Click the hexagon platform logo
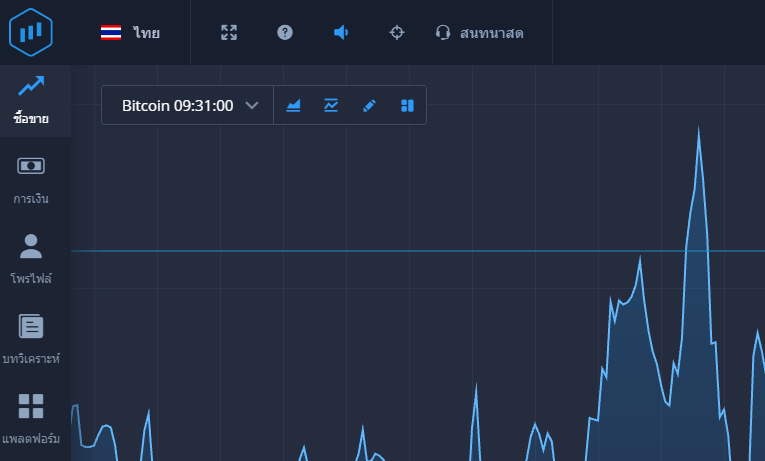This screenshot has height=461, width=765. (x=31, y=32)
